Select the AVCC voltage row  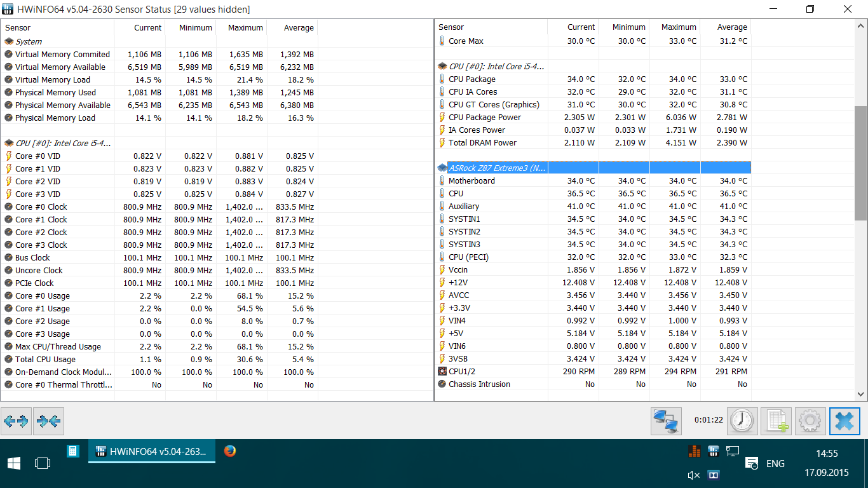tap(593, 295)
